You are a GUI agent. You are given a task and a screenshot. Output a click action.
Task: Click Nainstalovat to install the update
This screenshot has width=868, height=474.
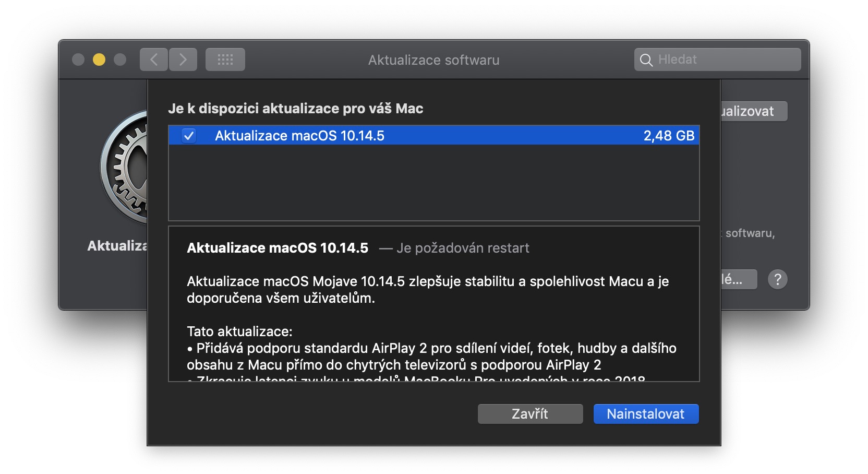tap(645, 414)
